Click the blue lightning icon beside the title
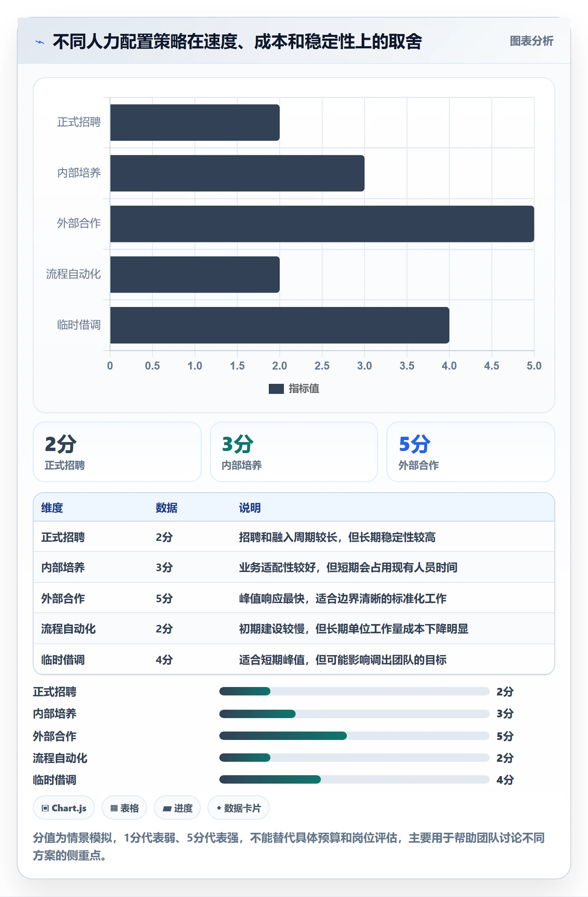This screenshot has width=588, height=897. click(40, 42)
